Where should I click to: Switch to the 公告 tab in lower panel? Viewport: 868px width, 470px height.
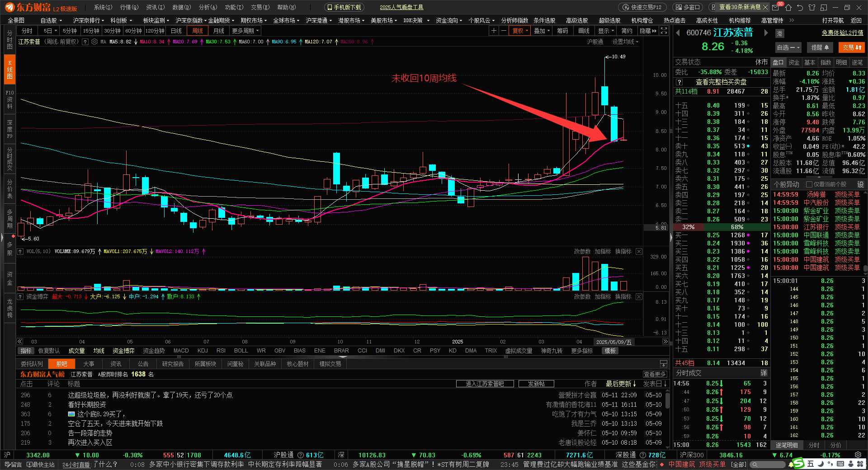pyautogui.click(x=143, y=364)
